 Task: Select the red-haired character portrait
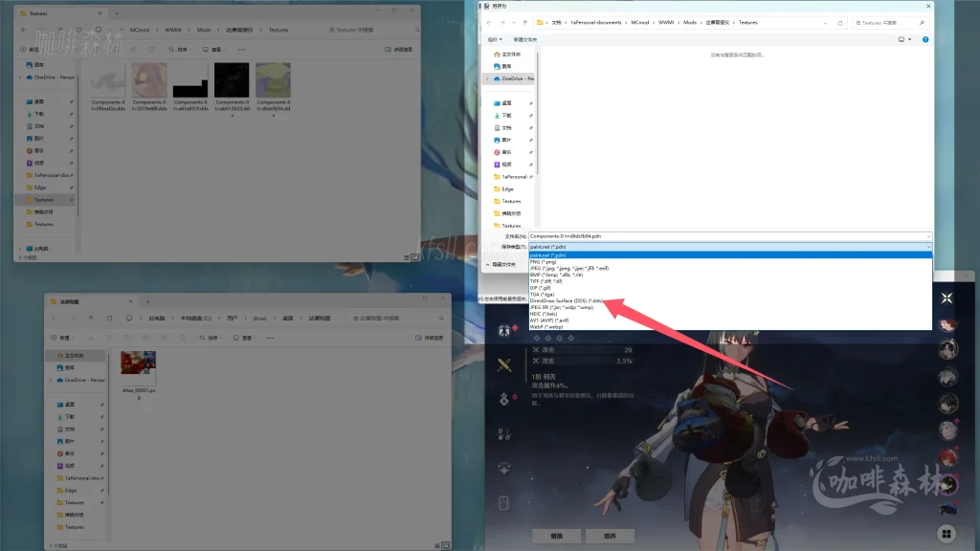pyautogui.click(x=947, y=457)
